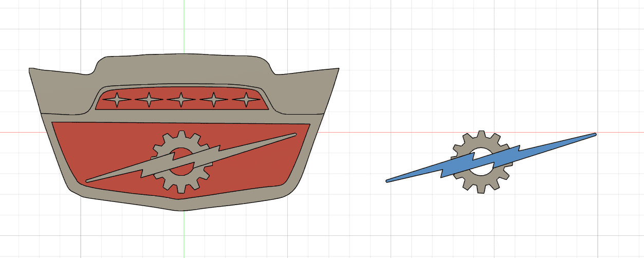Select the rightmost star on the badge
The image size is (644, 258).
(246, 100)
